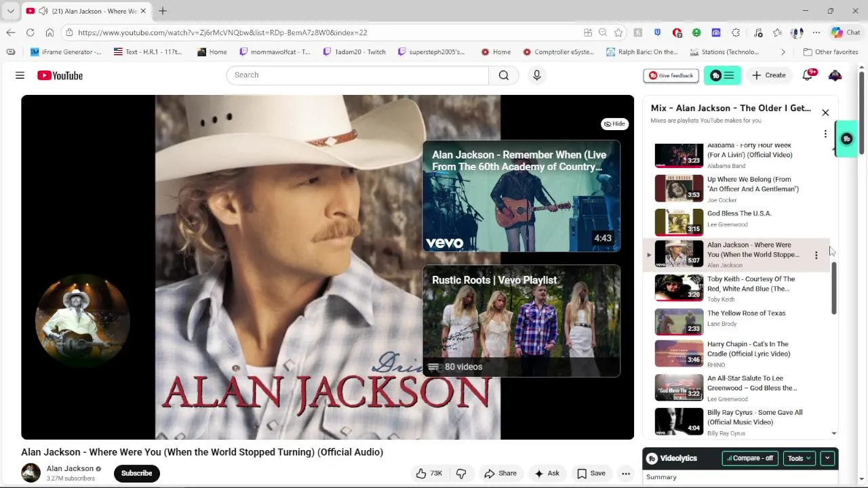Share the video
Viewport: 868px width, 488px height.
click(500, 474)
